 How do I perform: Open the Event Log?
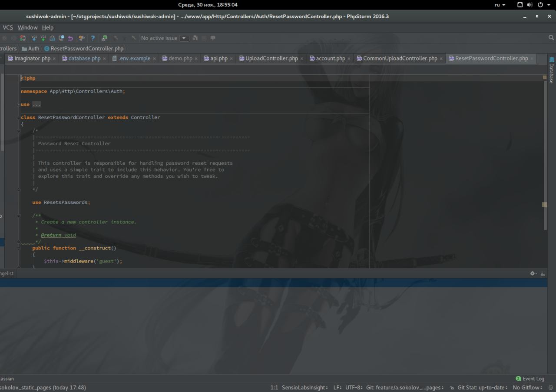click(530, 379)
